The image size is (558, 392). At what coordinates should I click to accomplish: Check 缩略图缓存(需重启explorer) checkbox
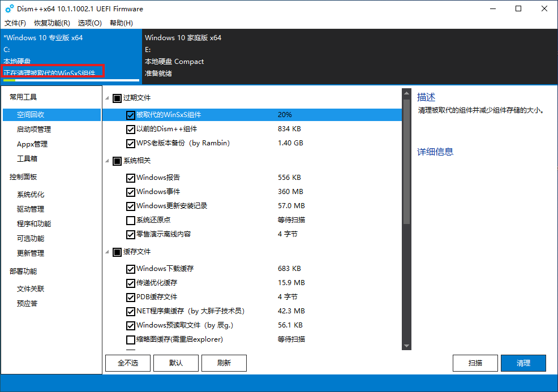(x=131, y=340)
